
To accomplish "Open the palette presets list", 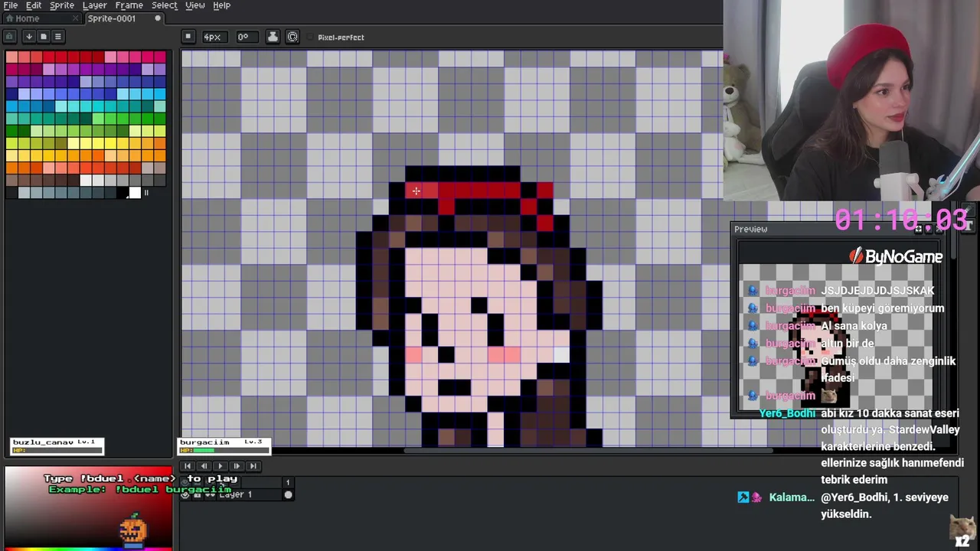I will coord(44,36).
